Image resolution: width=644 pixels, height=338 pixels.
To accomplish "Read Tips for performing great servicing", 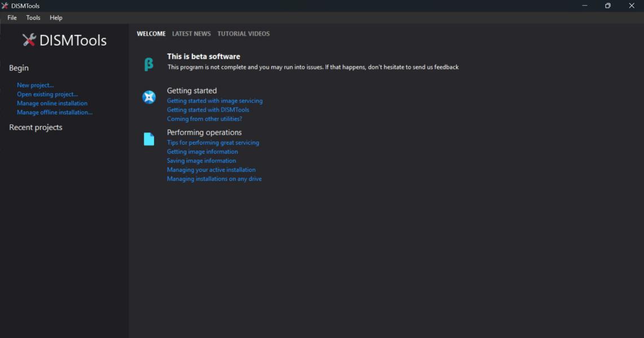I will 213,143.
